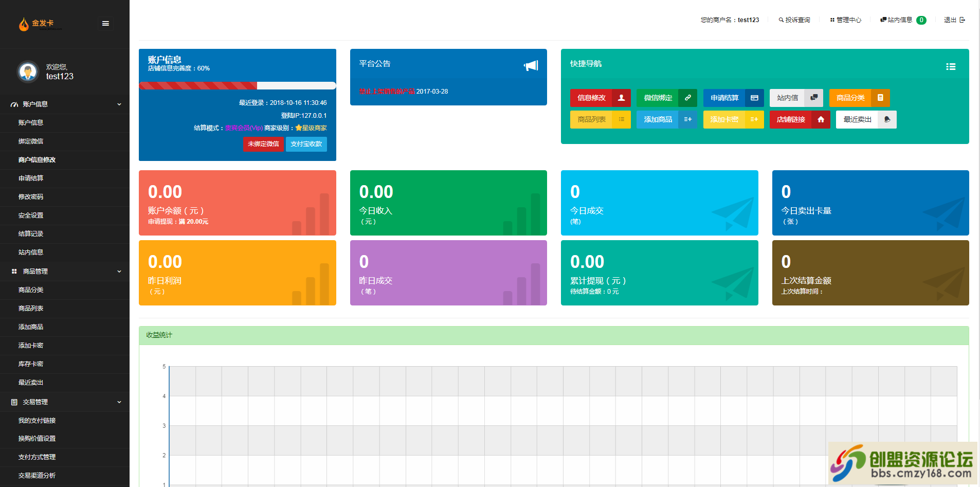Click the 收益统计 chart panel header
The width and height of the screenshot is (980, 487).
tap(554, 335)
